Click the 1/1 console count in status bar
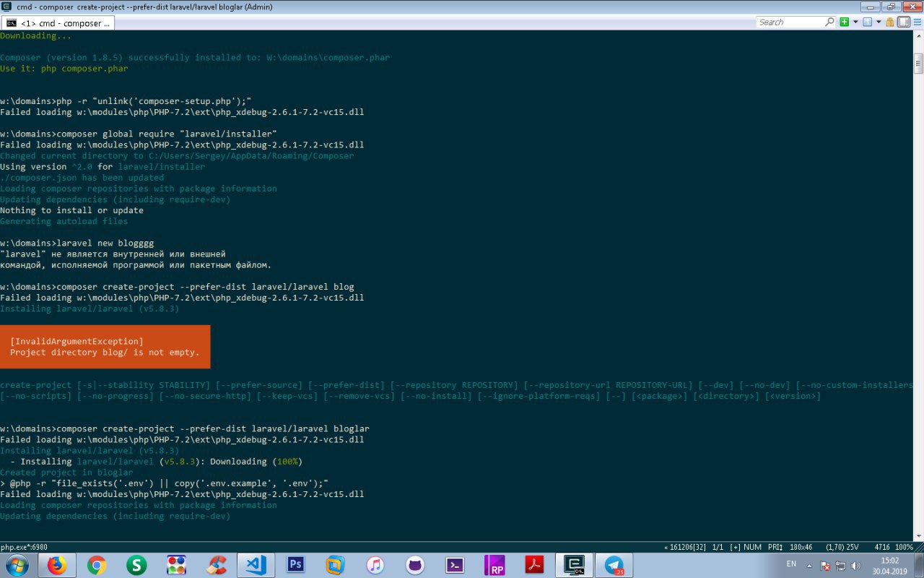This screenshot has width=924, height=578. pos(718,547)
